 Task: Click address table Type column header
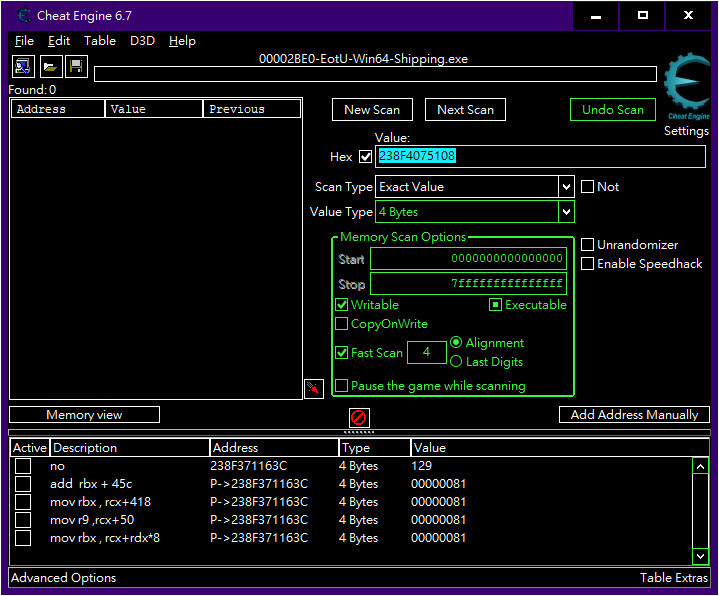pyautogui.click(x=374, y=447)
